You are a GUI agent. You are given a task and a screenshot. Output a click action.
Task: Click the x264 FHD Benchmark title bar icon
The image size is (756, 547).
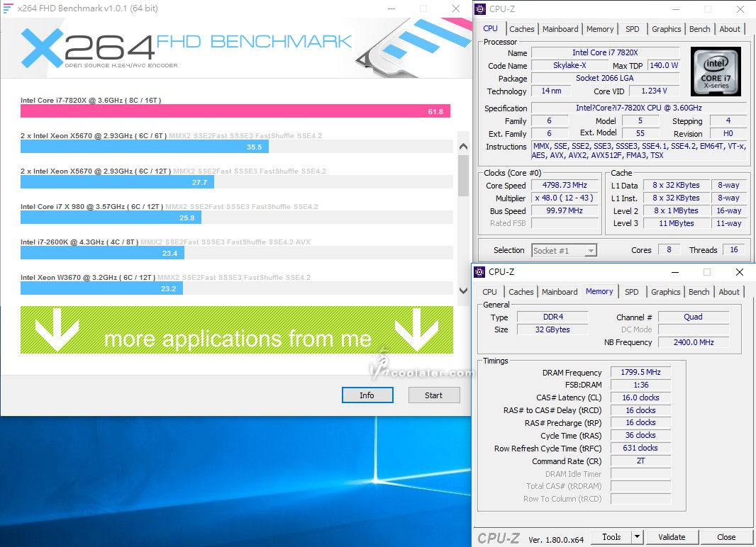pos(9,9)
